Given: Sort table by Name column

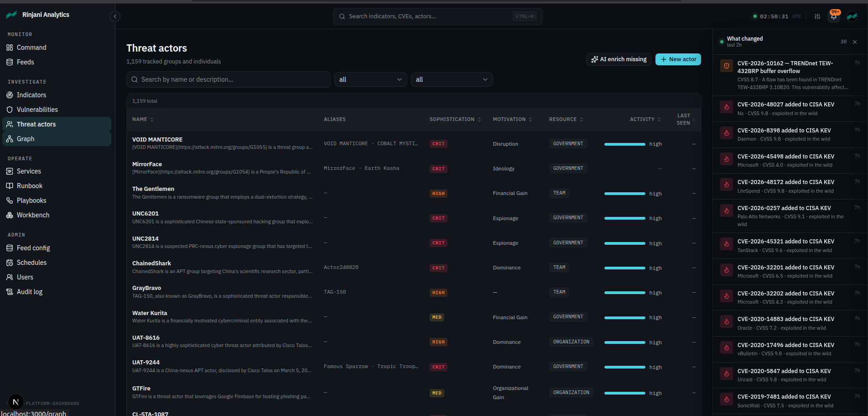Looking at the screenshot, I should point(143,119).
